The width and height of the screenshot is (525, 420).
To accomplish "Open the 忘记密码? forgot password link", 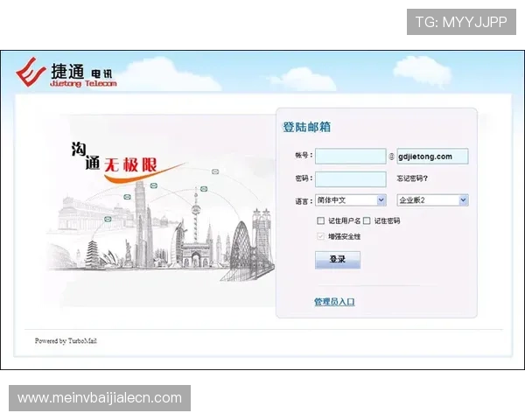I will pyautogui.click(x=412, y=178).
